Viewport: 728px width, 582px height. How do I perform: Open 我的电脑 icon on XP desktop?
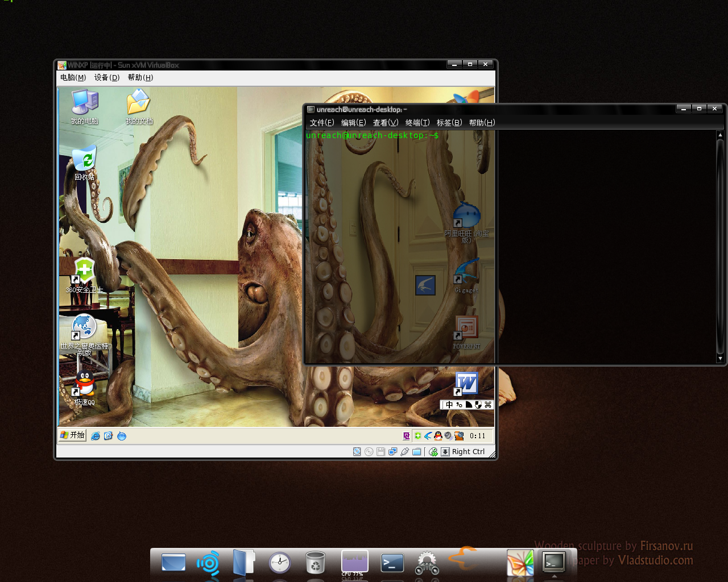tap(85, 107)
